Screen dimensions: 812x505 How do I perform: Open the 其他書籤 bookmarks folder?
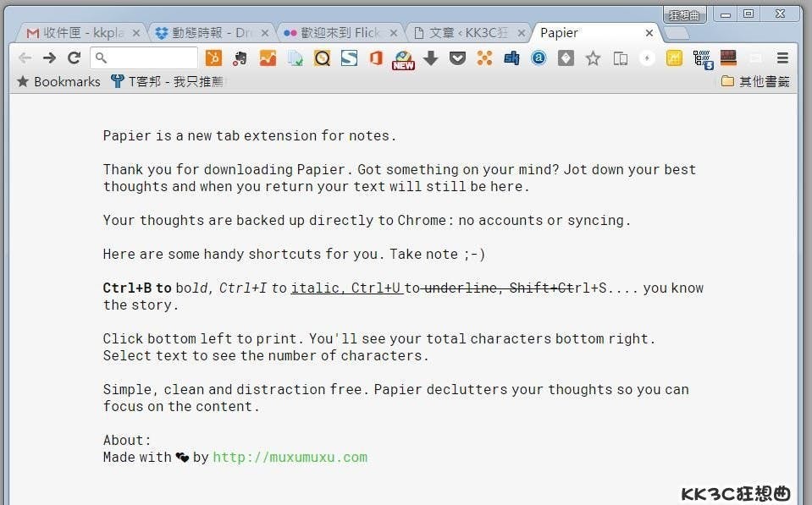755,81
